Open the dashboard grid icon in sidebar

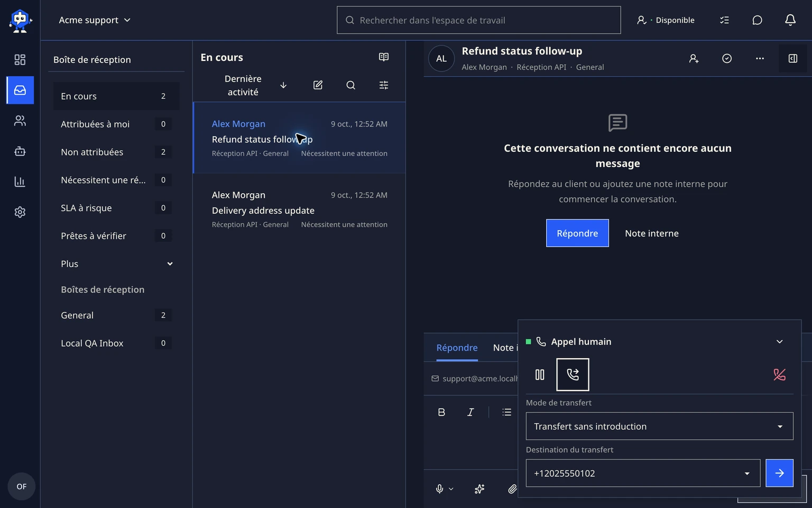[x=20, y=60]
